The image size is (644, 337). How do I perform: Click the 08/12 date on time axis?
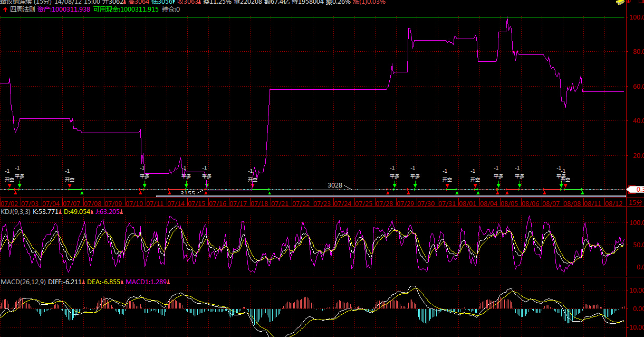613,203
